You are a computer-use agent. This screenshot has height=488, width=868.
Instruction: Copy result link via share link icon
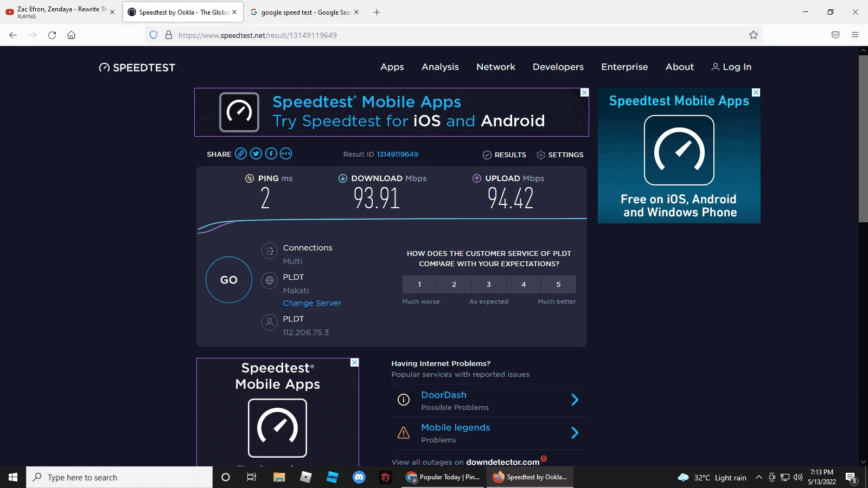tap(241, 154)
